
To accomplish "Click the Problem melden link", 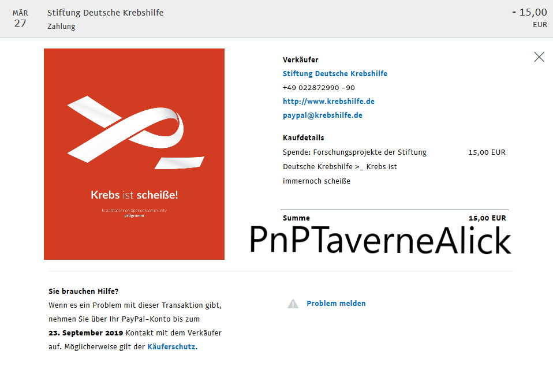I will tap(336, 304).
